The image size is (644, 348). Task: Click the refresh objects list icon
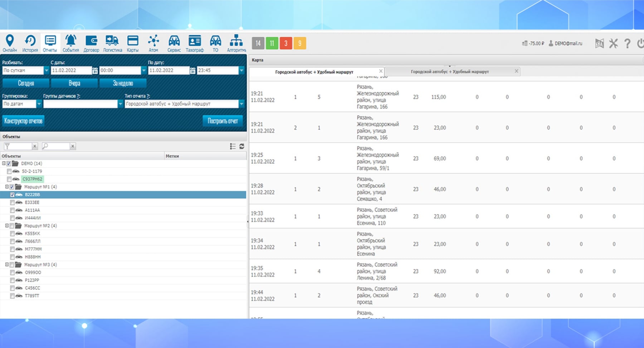242,146
